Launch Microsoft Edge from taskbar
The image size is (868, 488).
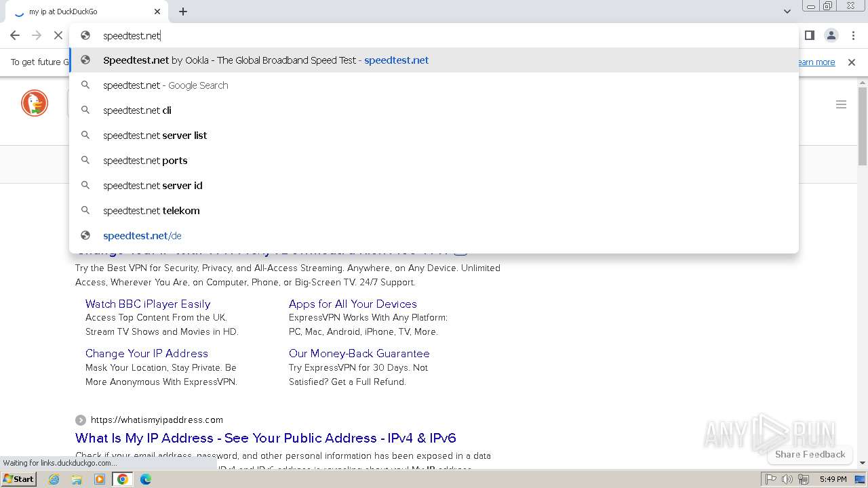click(x=146, y=479)
